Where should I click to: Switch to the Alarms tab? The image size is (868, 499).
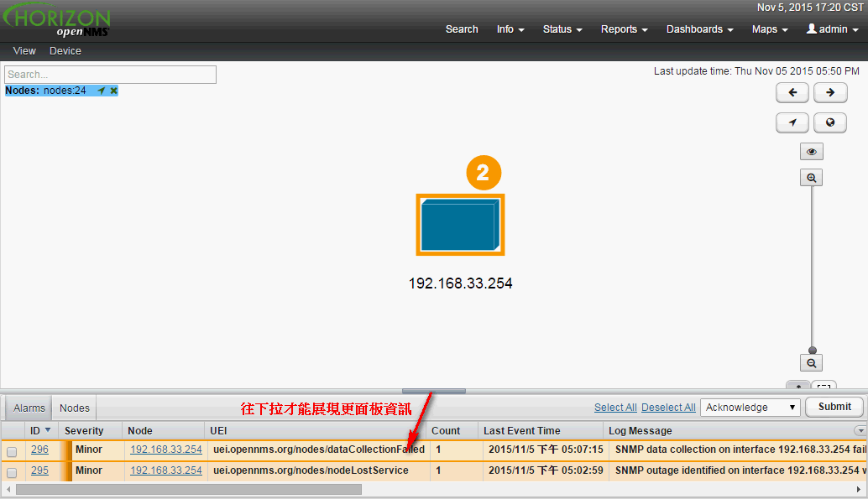[x=29, y=408]
